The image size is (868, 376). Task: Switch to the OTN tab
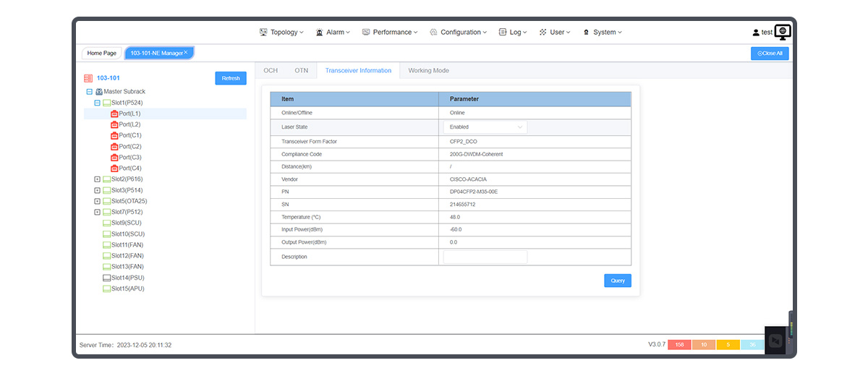(302, 71)
